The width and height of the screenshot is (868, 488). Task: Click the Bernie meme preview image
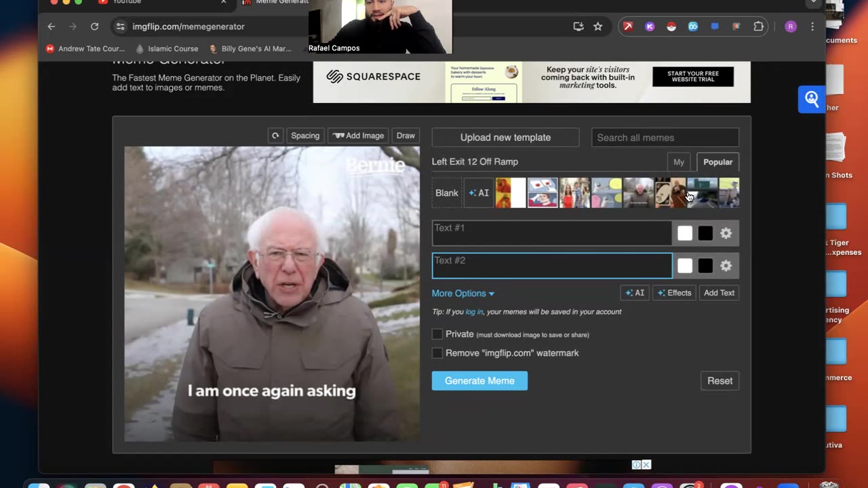[272, 294]
